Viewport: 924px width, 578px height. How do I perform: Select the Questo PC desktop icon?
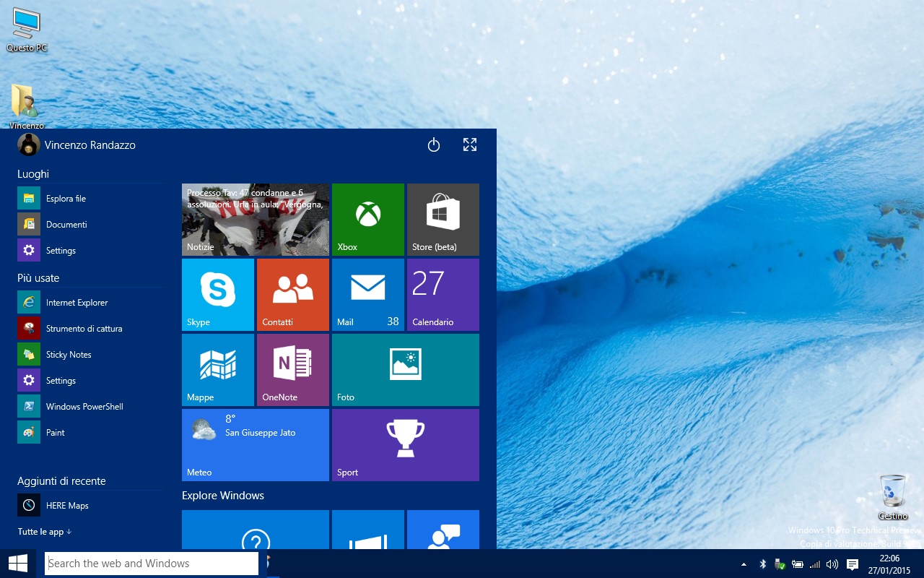tap(27, 30)
